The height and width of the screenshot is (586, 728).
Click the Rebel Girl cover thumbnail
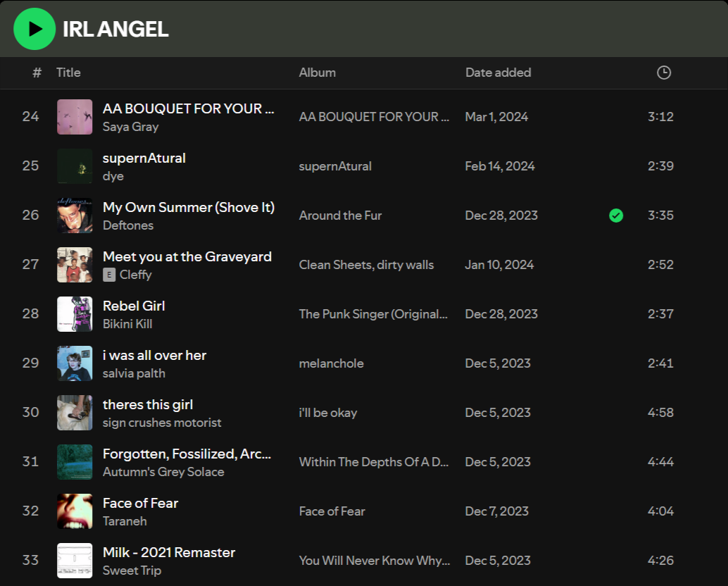coord(75,314)
